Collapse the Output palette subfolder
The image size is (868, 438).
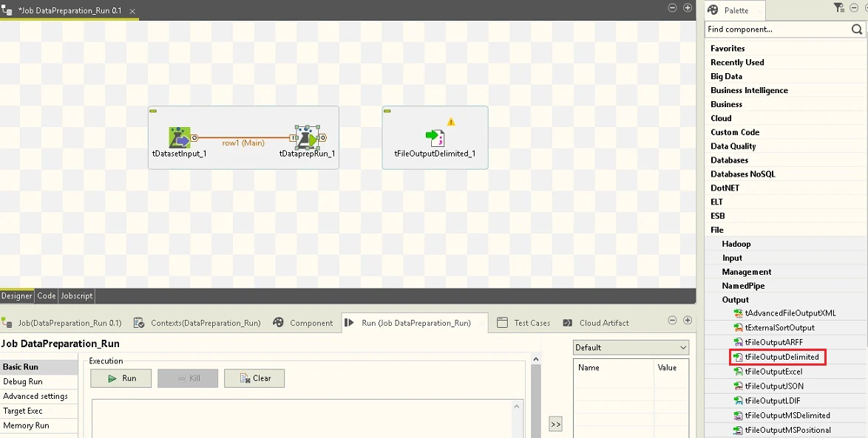point(735,300)
